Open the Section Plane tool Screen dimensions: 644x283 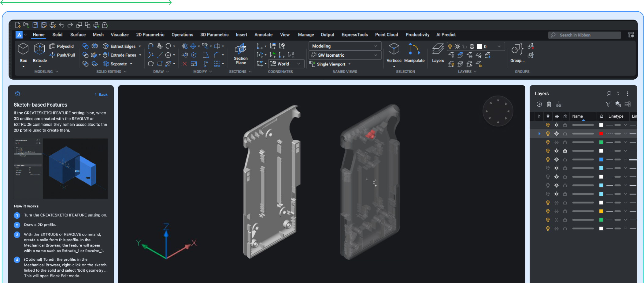point(240,53)
